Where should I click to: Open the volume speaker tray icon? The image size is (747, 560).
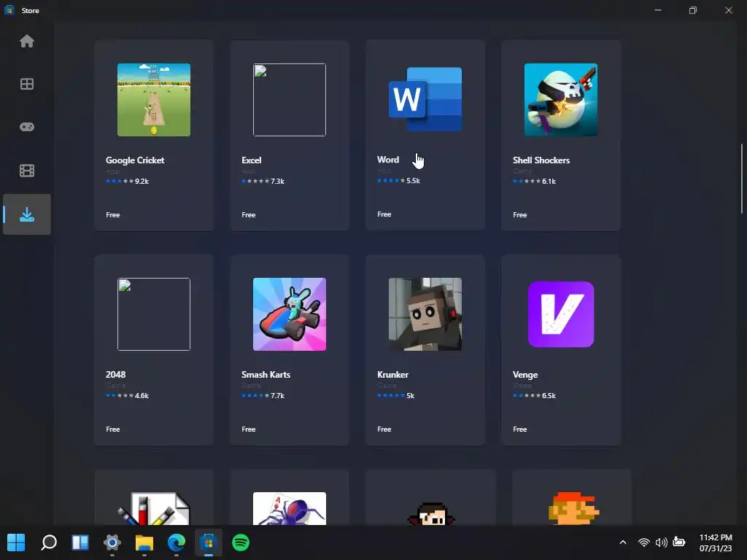coord(661,542)
